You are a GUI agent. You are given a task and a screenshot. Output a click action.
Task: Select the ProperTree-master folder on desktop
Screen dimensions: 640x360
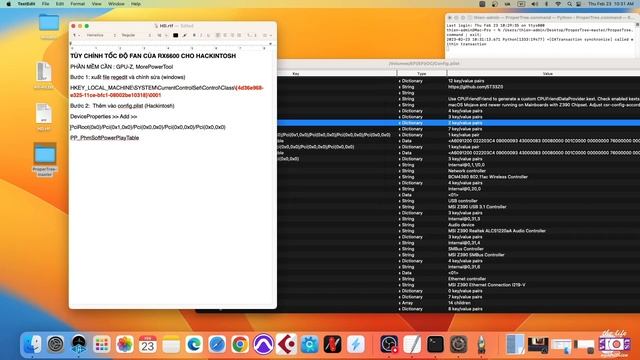(x=44, y=160)
